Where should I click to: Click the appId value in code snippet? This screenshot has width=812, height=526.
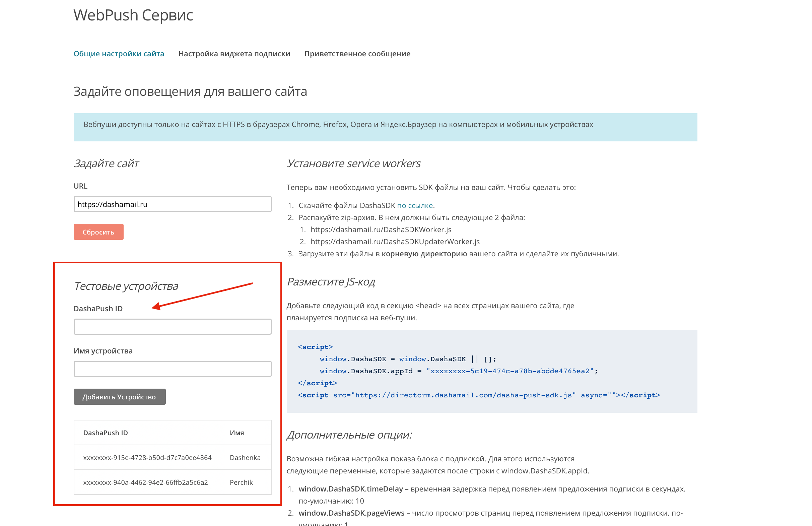[510, 371]
